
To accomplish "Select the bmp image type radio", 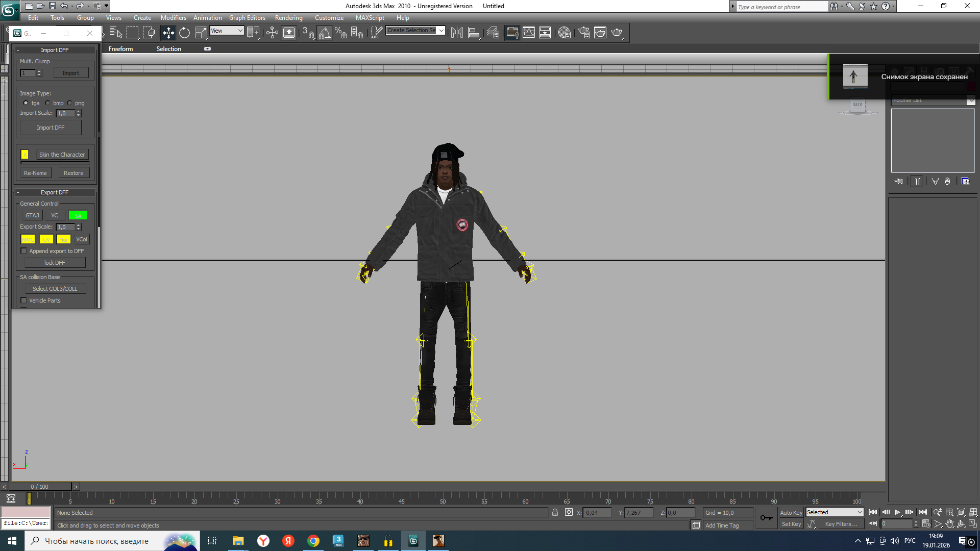I will [48, 103].
